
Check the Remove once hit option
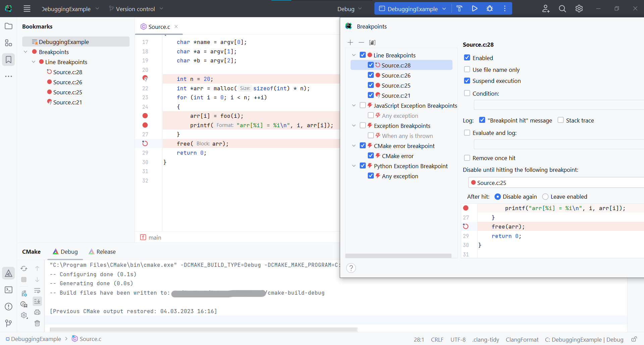(467, 158)
